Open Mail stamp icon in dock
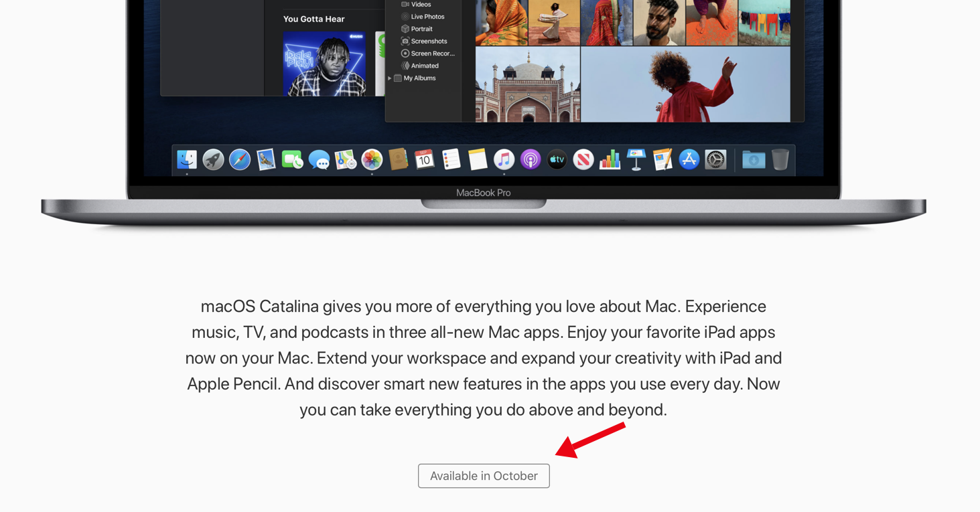This screenshot has height=512, width=980. coord(266,159)
